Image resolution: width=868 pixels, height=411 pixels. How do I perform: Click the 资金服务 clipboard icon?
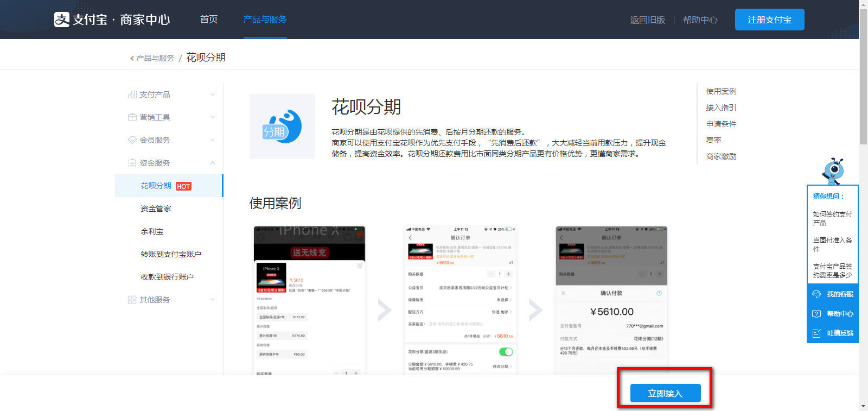coord(132,163)
